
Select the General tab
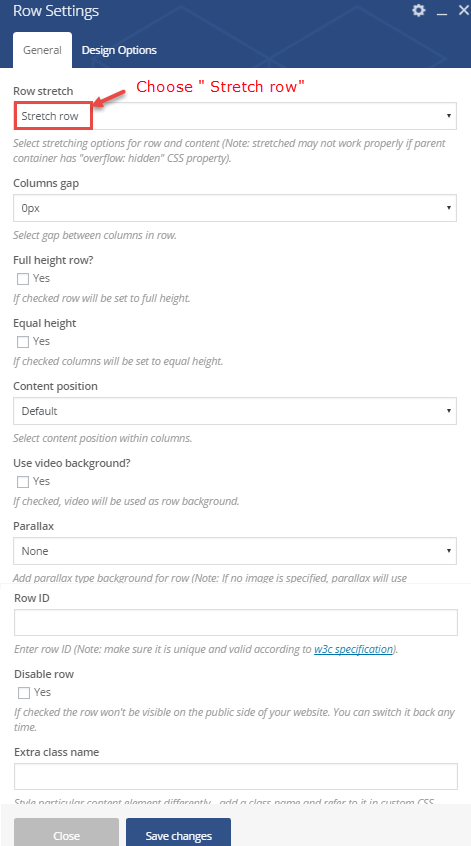[42, 50]
